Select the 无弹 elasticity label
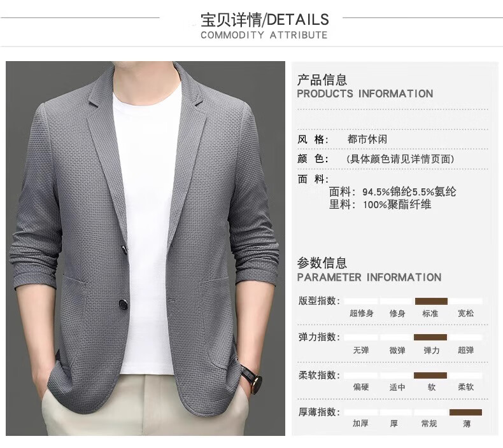The height and width of the screenshot is (448, 503). click(361, 350)
